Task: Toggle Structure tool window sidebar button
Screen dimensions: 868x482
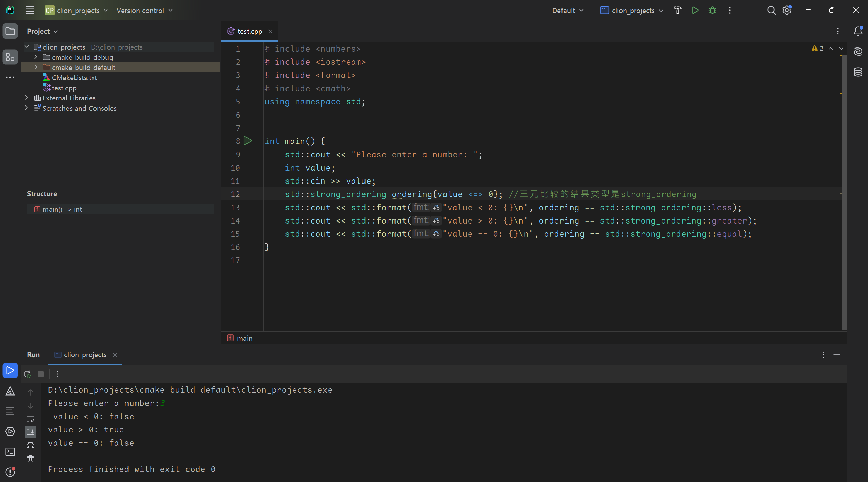Action: point(10,57)
